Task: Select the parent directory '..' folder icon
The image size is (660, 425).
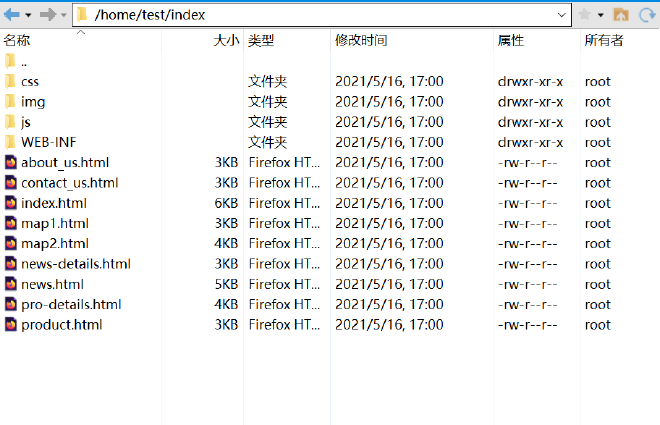Action: point(10,61)
